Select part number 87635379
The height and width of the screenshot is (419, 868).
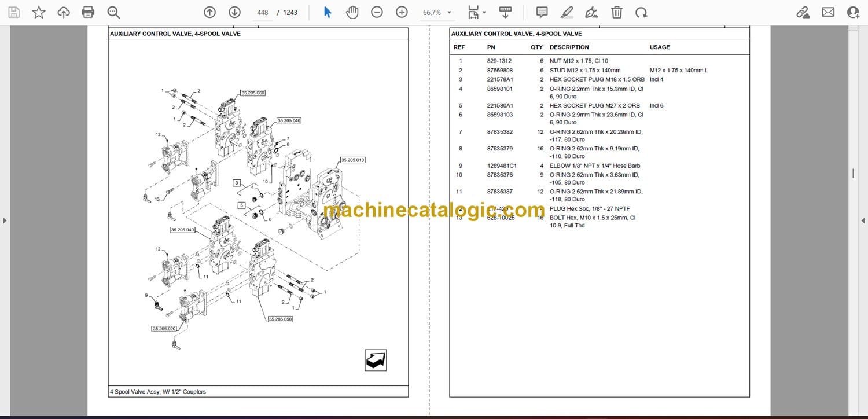500,149
